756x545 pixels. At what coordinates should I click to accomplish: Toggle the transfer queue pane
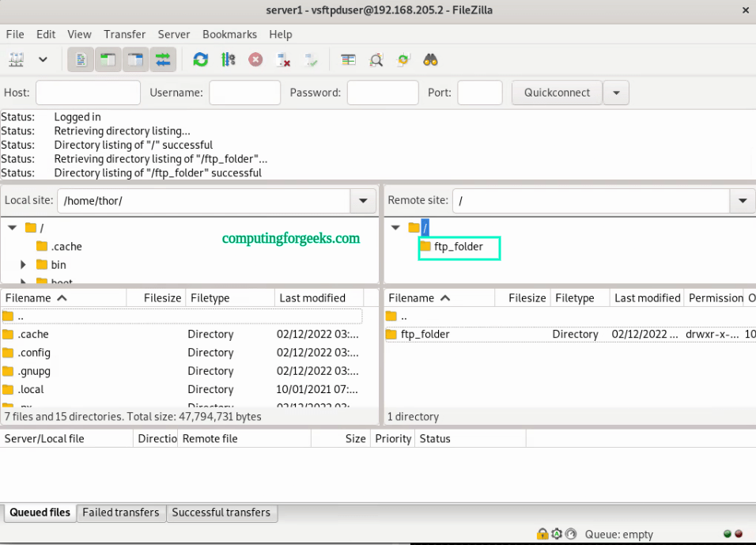pyautogui.click(x=163, y=59)
